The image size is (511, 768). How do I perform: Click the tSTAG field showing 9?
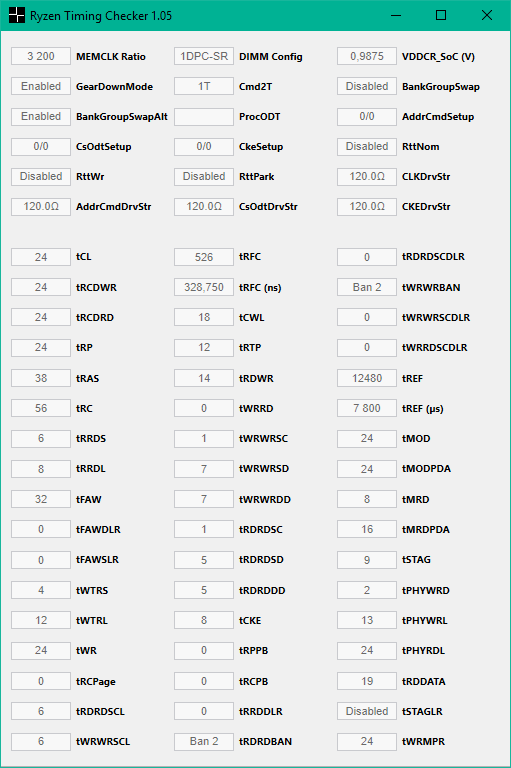pos(367,559)
